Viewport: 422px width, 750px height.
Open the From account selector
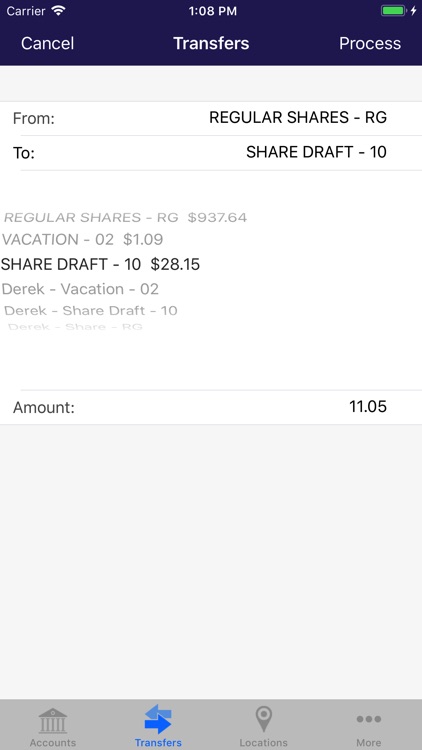(x=211, y=118)
